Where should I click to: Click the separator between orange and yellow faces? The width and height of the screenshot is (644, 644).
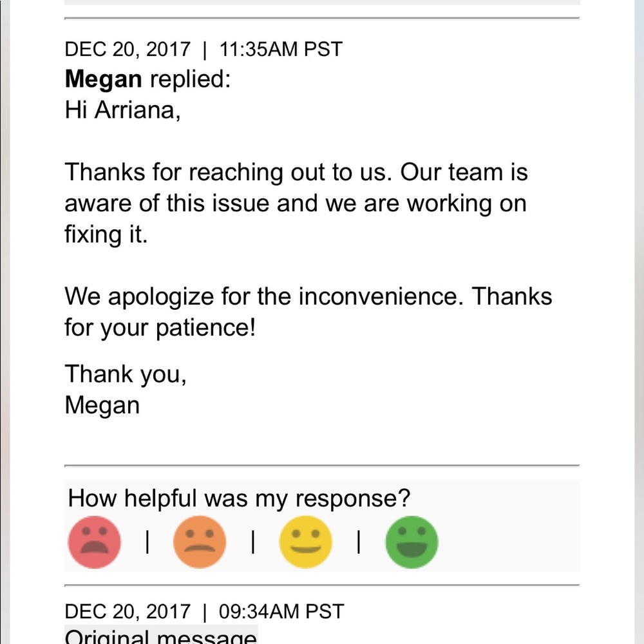tap(253, 543)
